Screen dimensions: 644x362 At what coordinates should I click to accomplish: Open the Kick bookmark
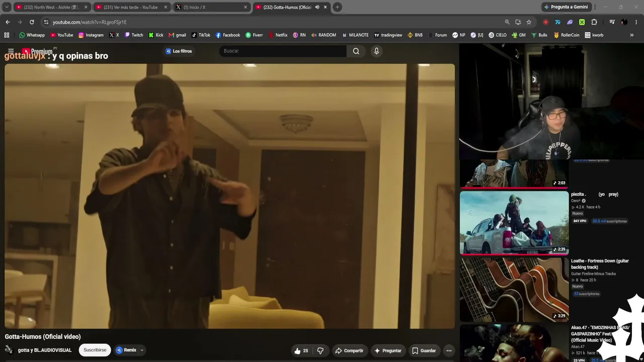point(156,35)
